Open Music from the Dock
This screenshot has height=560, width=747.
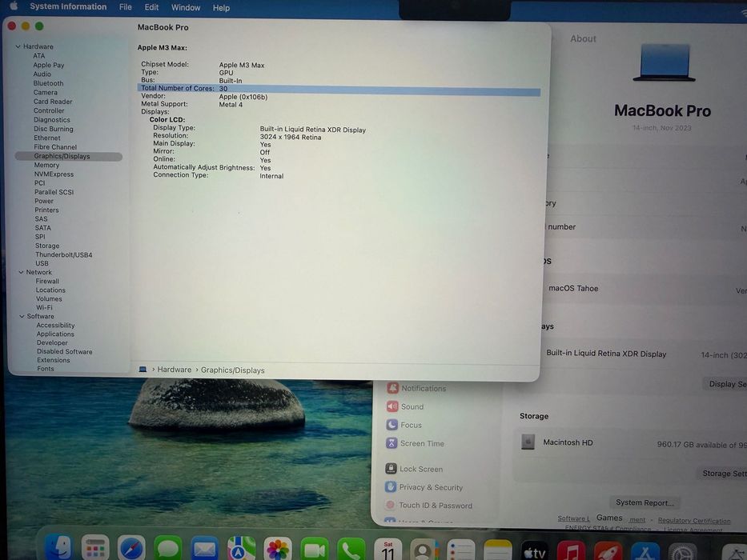tap(571, 552)
